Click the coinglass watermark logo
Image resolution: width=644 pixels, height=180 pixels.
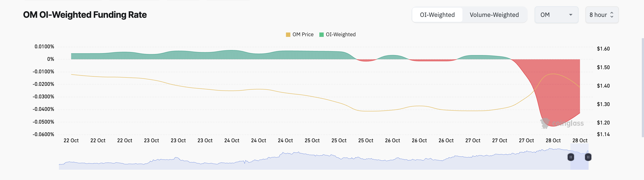point(562,123)
